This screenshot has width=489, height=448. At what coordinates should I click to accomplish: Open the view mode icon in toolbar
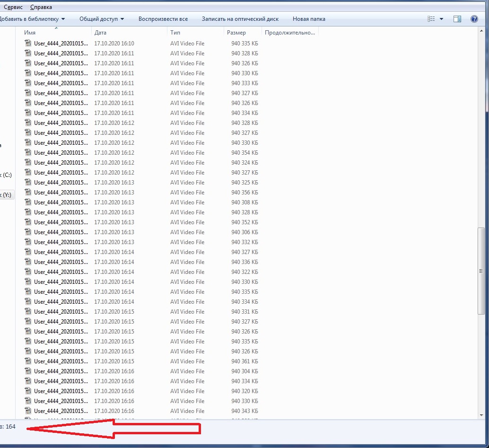pyautogui.click(x=431, y=19)
